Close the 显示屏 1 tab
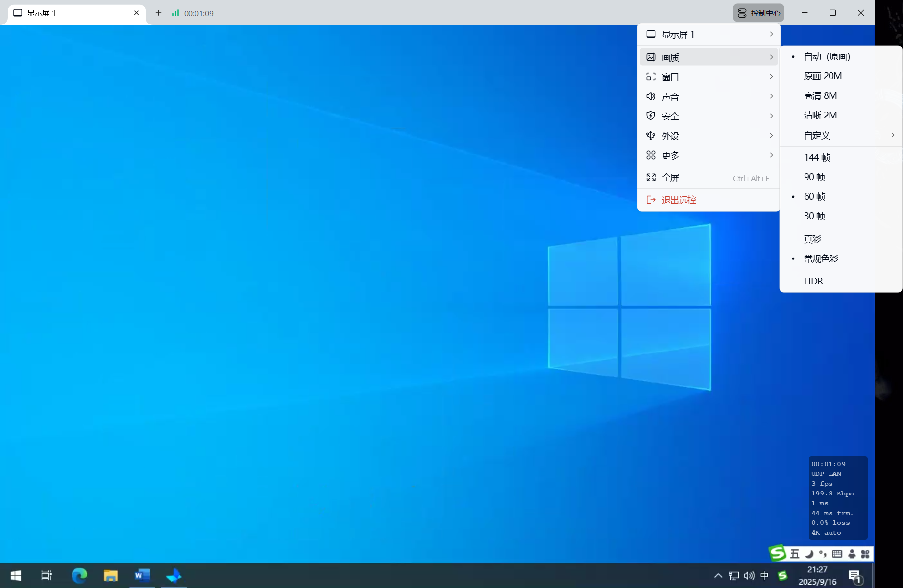Image resolution: width=903 pixels, height=588 pixels. coord(136,13)
